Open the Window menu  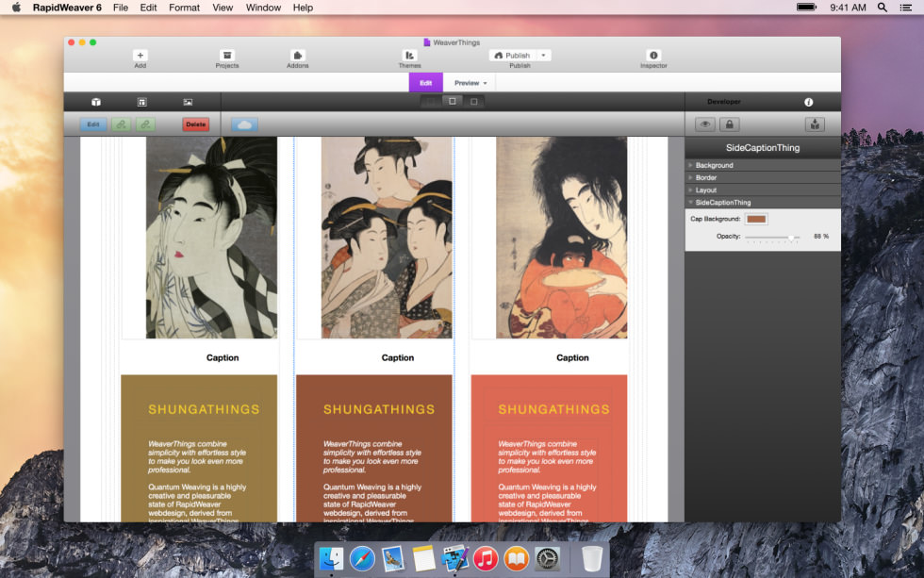263,7
